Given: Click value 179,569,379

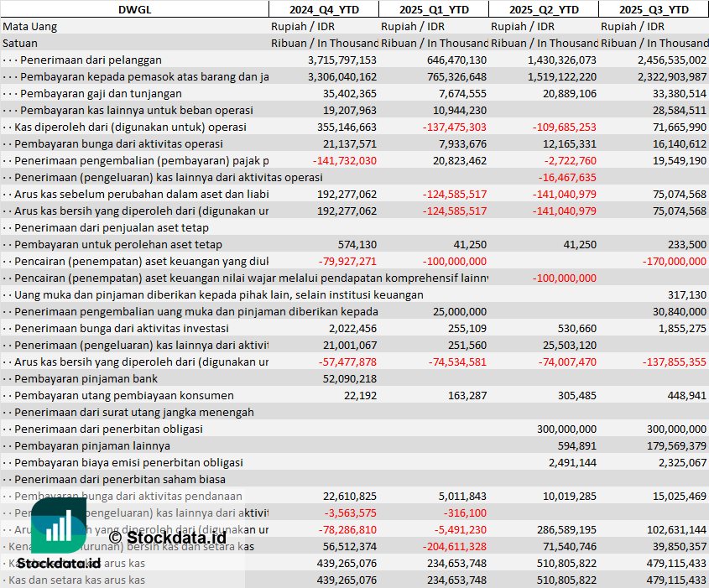Looking at the screenshot, I should (677, 446).
